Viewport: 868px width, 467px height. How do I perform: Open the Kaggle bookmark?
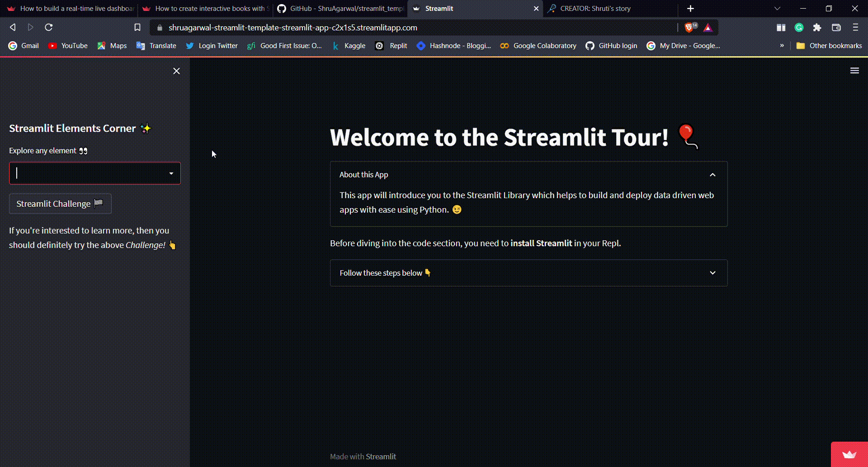tap(349, 46)
